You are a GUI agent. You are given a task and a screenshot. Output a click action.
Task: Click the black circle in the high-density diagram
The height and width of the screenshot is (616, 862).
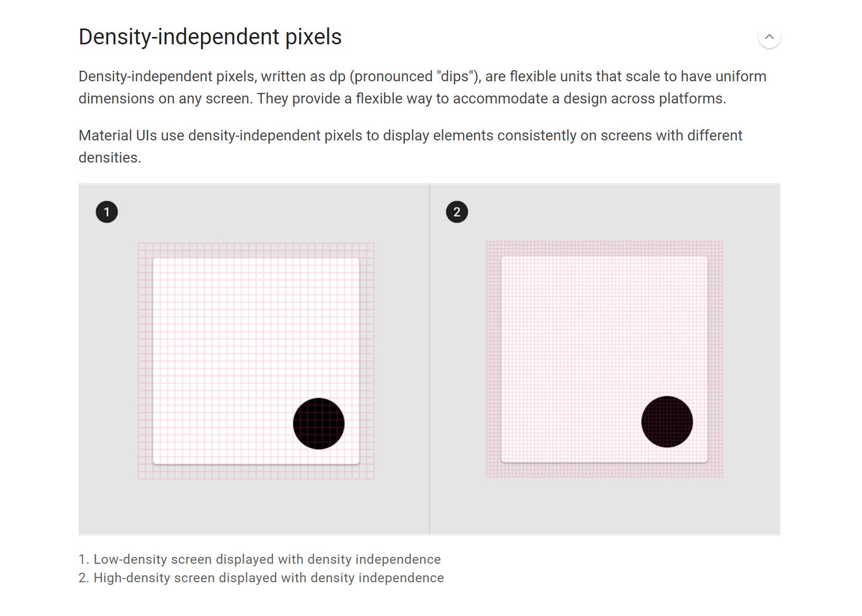(667, 422)
